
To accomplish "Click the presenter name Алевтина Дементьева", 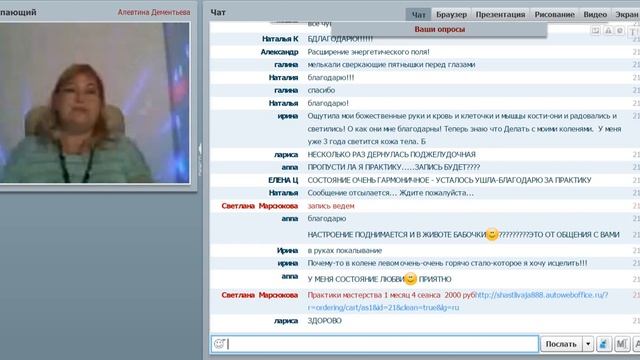I will 154,12.
